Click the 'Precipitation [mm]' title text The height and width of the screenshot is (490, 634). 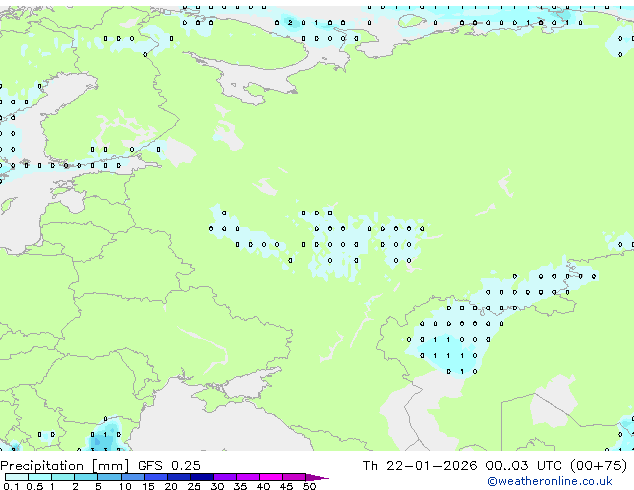65,466
